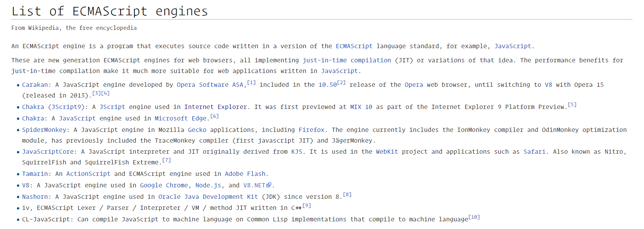Open the Carakan link

[35, 85]
